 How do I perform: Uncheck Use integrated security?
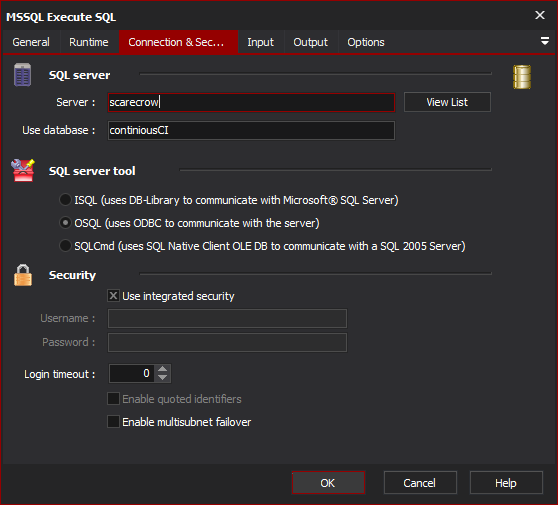pos(113,296)
